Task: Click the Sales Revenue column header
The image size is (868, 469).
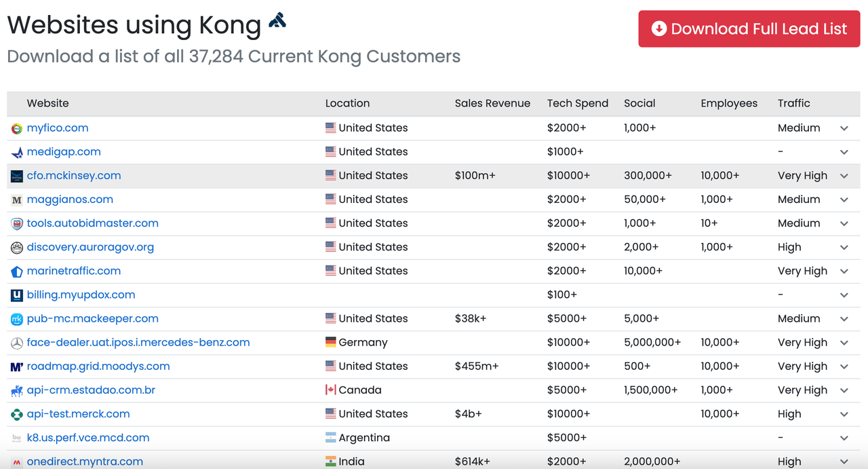Action: (493, 103)
